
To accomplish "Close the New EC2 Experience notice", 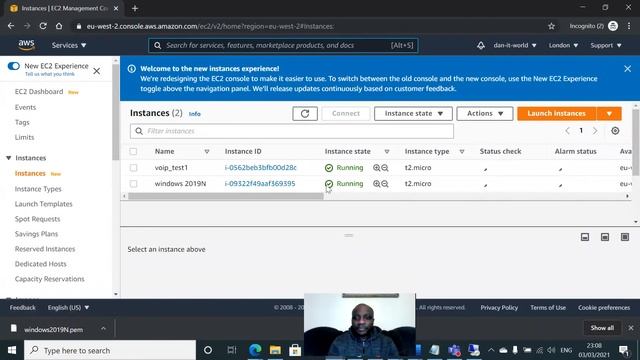I will click(97, 71).
